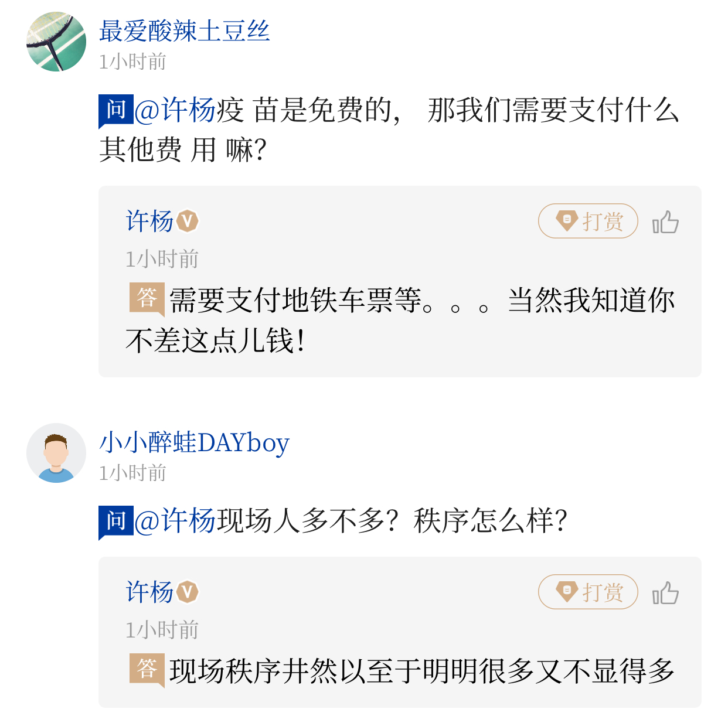The image size is (728, 709).
Task: Click the verified V badge in first answer
Action: [188, 221]
